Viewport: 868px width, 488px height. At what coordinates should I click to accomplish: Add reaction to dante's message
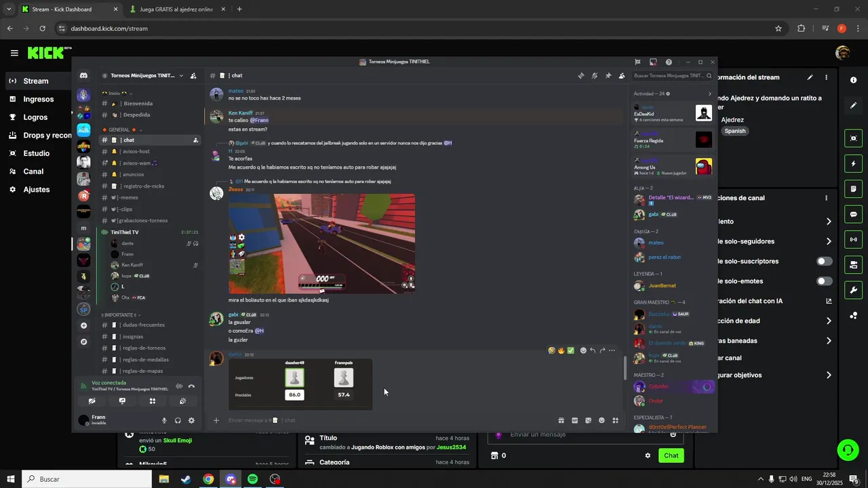pos(583,350)
